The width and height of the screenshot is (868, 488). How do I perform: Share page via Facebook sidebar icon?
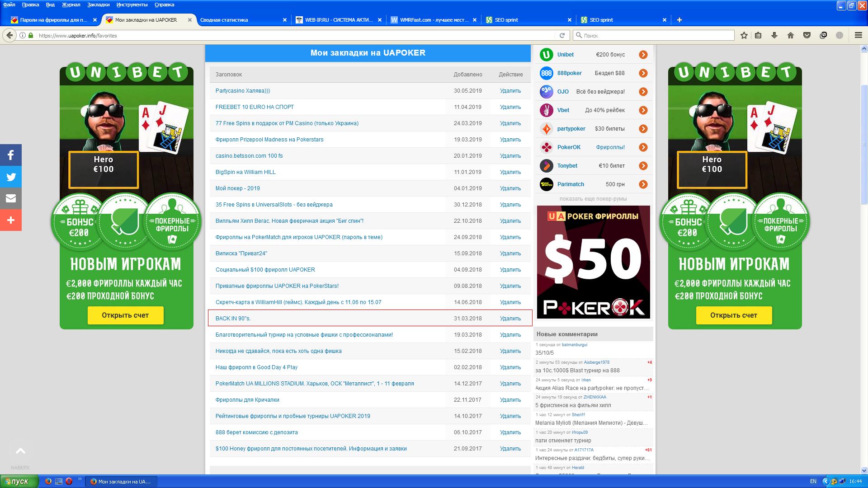[11, 155]
